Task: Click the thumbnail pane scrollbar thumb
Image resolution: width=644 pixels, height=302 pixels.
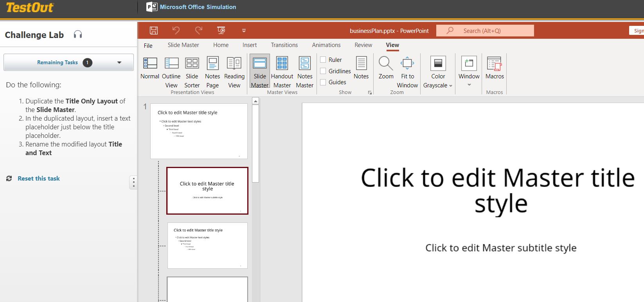Action: click(x=255, y=143)
